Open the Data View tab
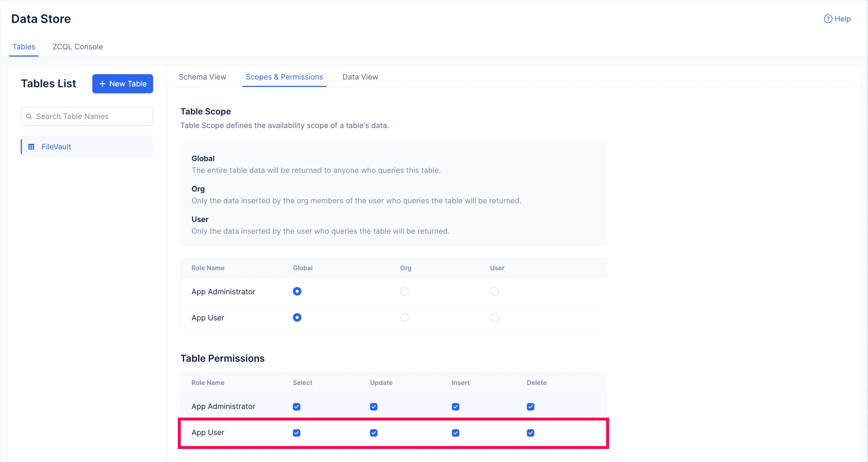This screenshot has width=868, height=462. tap(360, 77)
